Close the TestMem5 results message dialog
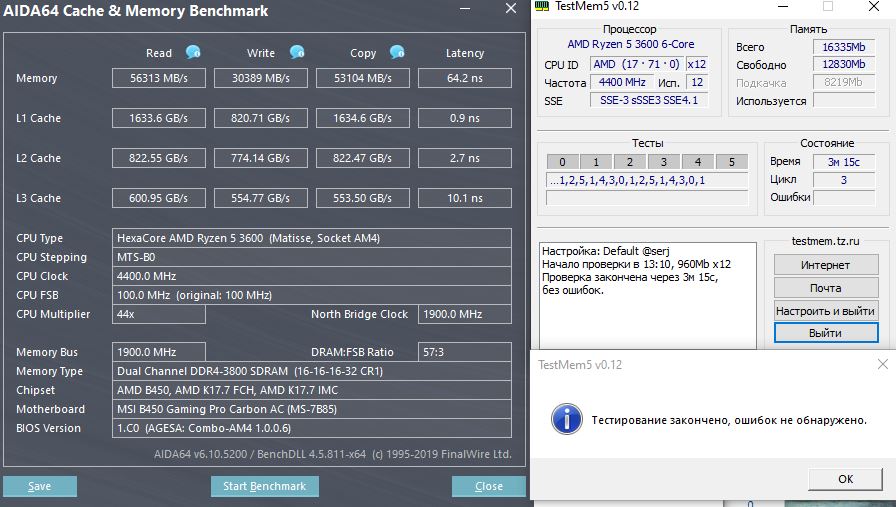Viewport: 896px width, 507px height. [883, 364]
